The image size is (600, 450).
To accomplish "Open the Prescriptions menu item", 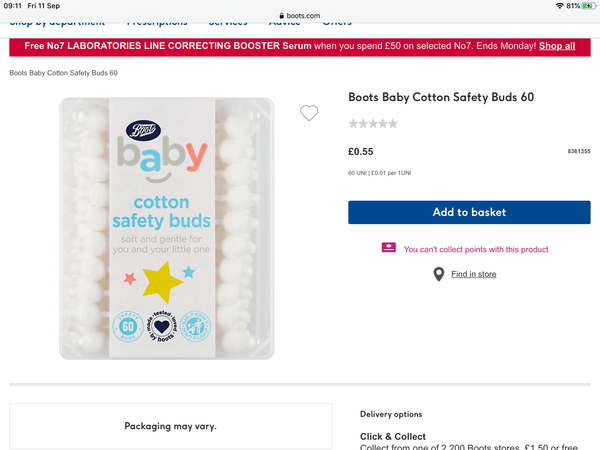I will tap(157, 22).
